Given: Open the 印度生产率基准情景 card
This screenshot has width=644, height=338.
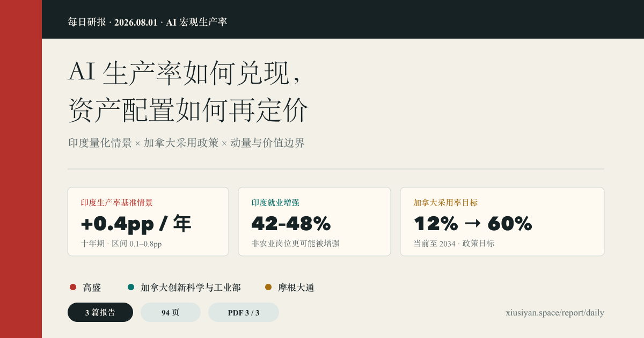Looking at the screenshot, I should click(148, 222).
